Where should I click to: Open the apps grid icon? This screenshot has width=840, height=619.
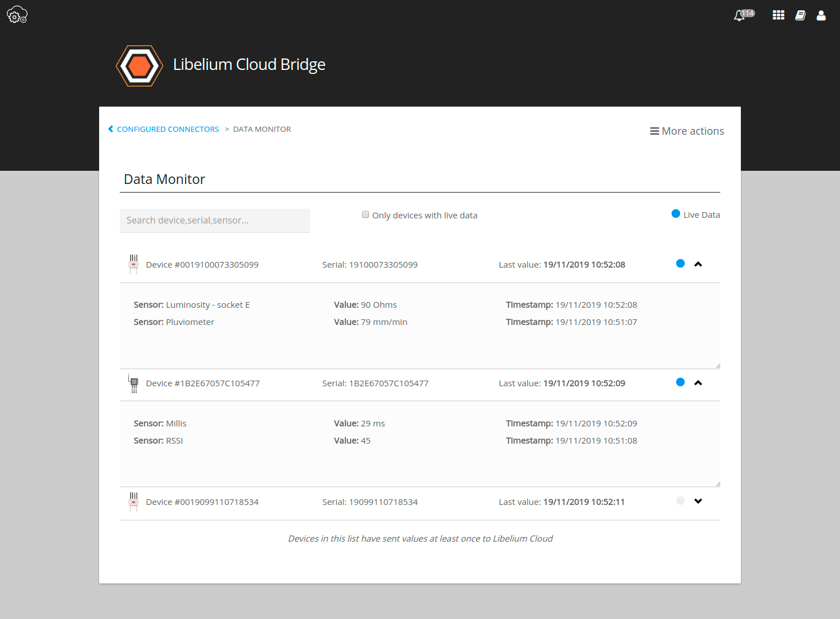pyautogui.click(x=778, y=15)
